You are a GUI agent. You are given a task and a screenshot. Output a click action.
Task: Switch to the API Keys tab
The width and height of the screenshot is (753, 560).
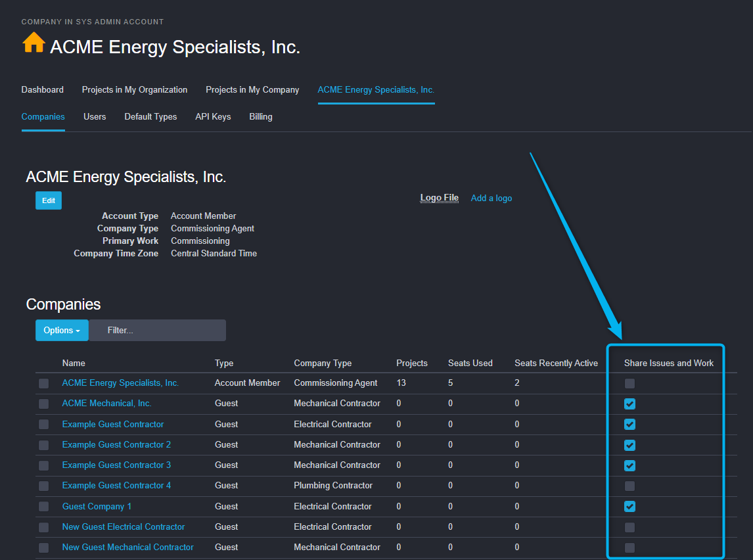pyautogui.click(x=213, y=116)
